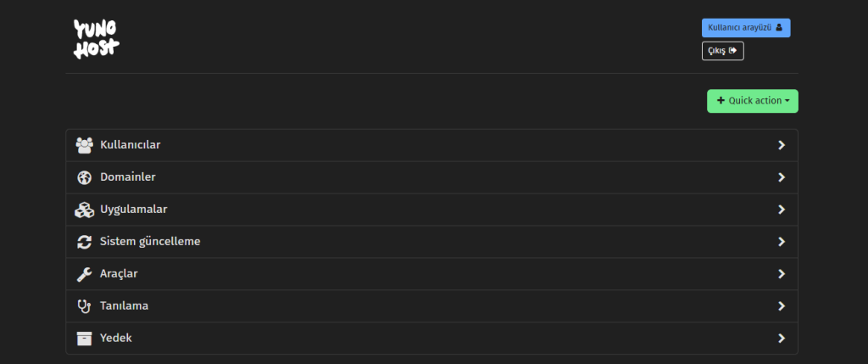Open the Tanılama diagnosis entry

(x=431, y=305)
